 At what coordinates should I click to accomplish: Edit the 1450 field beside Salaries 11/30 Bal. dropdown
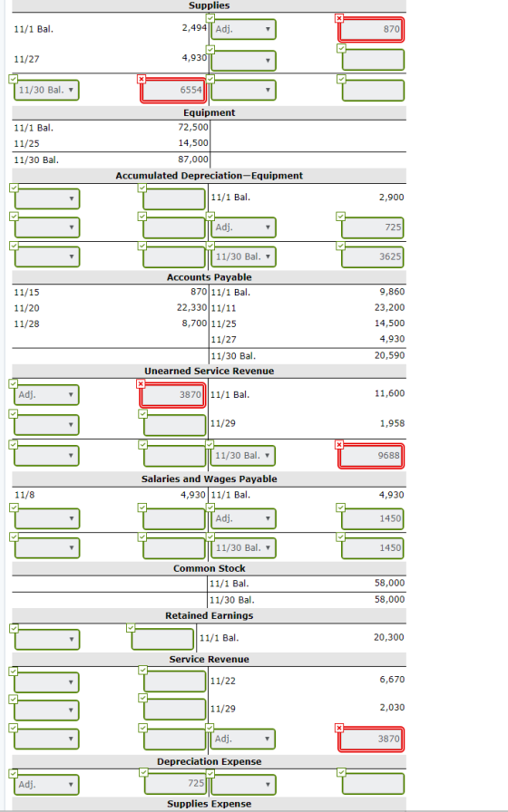[x=373, y=548]
